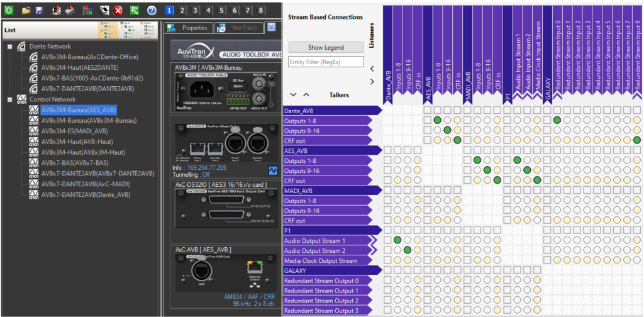
Task: Select preset button 2
Action: 182,11
